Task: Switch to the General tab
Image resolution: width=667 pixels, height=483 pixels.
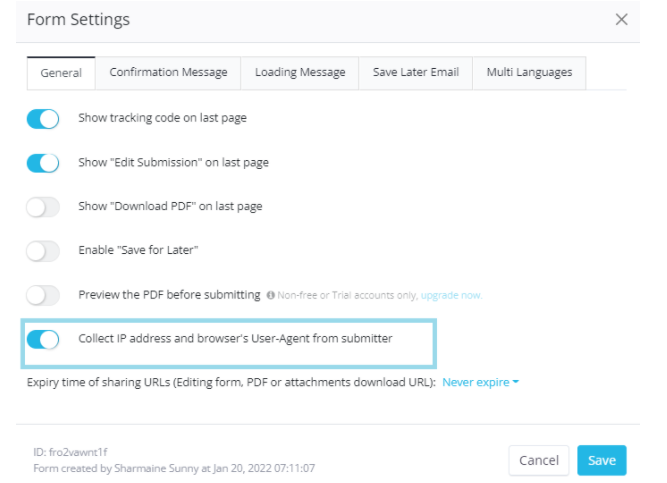Action: 61,73
